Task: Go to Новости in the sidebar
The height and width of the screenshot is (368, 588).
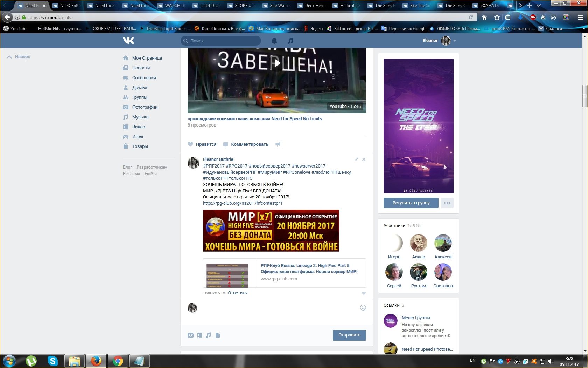Action: click(x=136, y=68)
